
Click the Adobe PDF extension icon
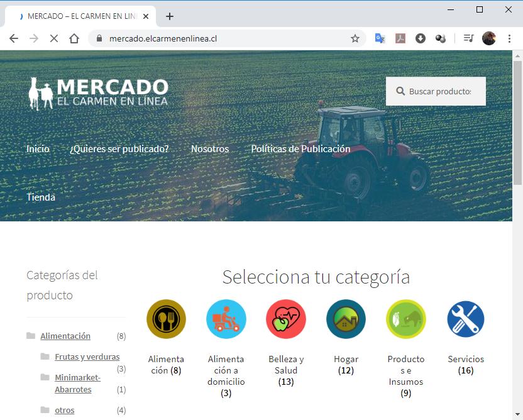400,38
